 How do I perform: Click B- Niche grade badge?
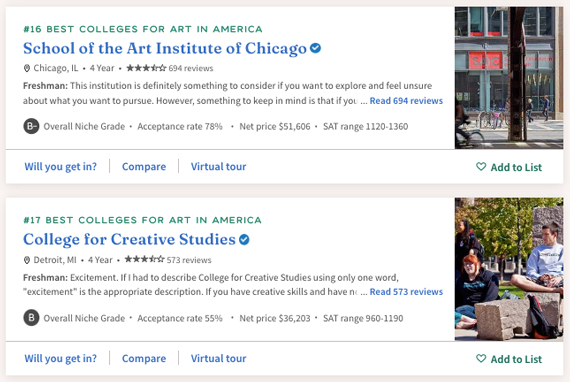point(31,126)
